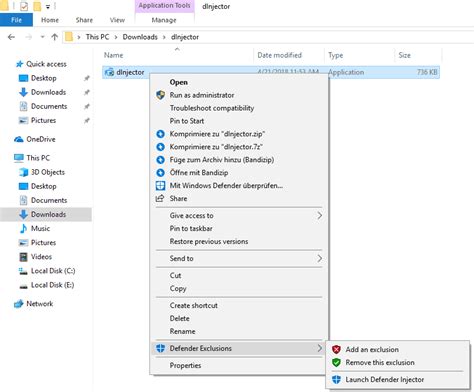Viewport: 474px width, 392px height.
Task: Click the Local Disk (E:) drive icon
Action: click(x=23, y=286)
